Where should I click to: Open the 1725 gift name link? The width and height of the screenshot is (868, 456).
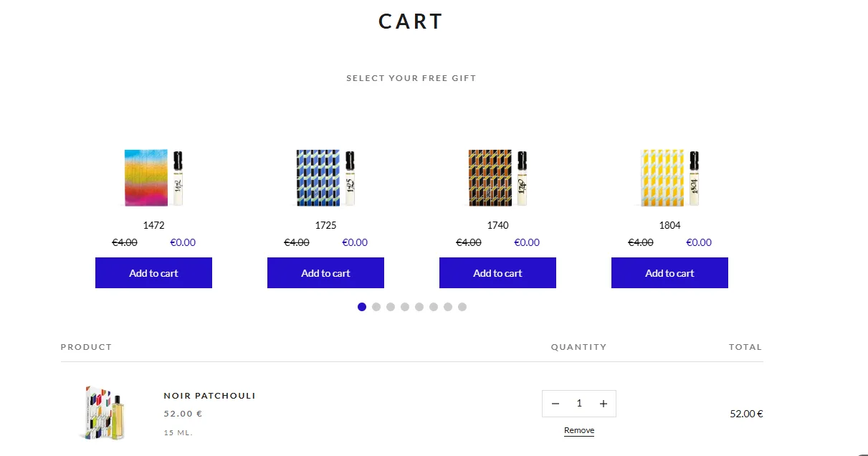pyautogui.click(x=325, y=225)
